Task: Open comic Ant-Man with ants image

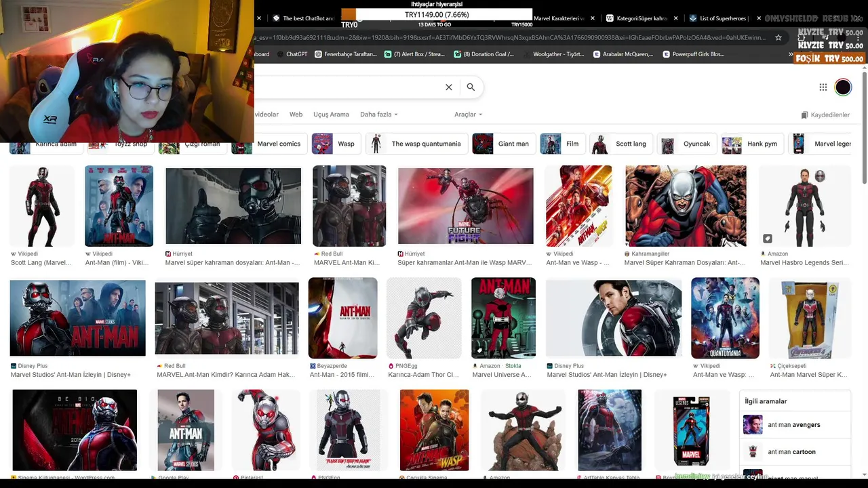Action: click(x=686, y=206)
